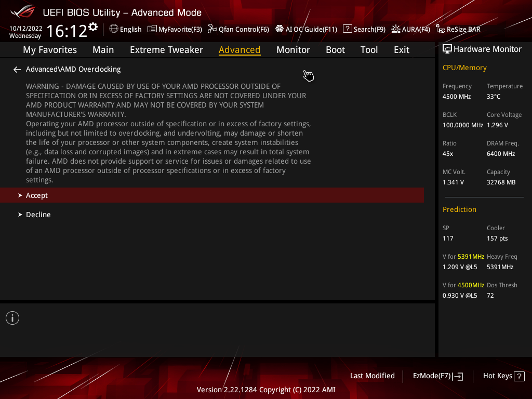Click the Hot Keys question mark icon
The height and width of the screenshot is (399, 532).
pos(519,376)
